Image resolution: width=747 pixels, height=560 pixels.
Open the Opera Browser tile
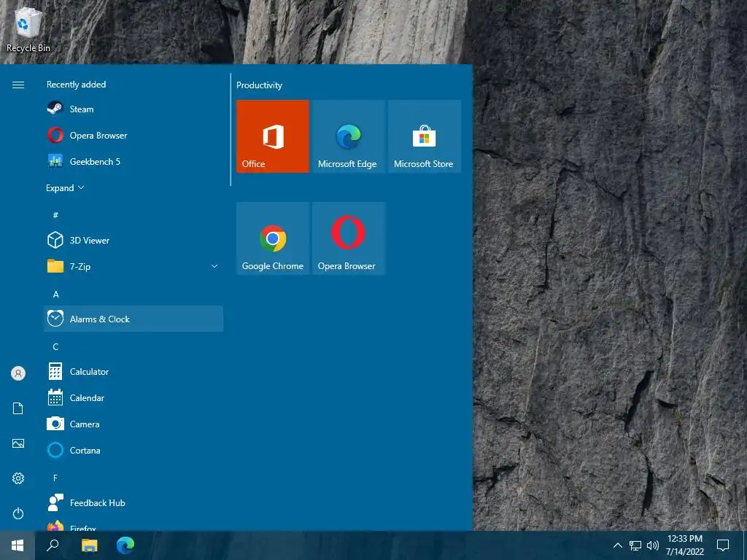[x=348, y=238]
